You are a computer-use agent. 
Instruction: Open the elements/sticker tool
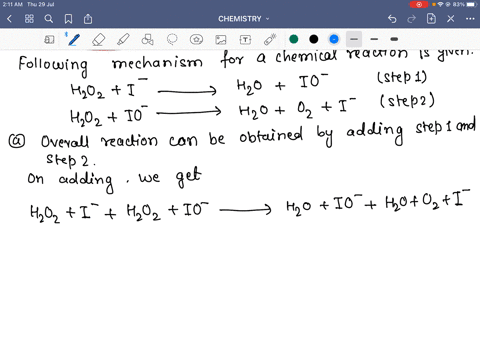196,40
